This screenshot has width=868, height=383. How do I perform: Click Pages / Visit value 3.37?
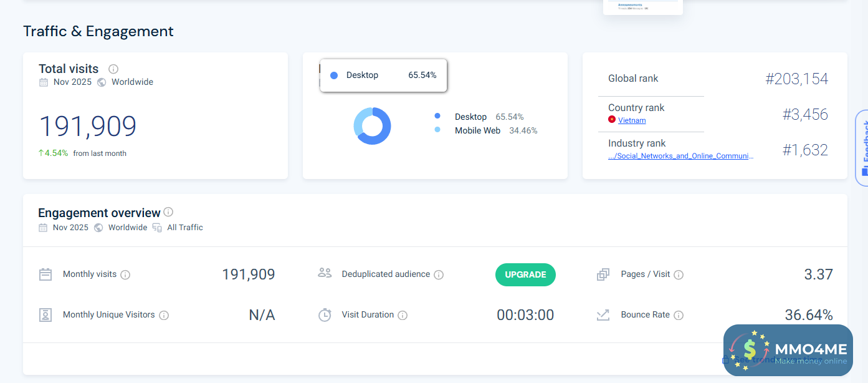pyautogui.click(x=818, y=274)
